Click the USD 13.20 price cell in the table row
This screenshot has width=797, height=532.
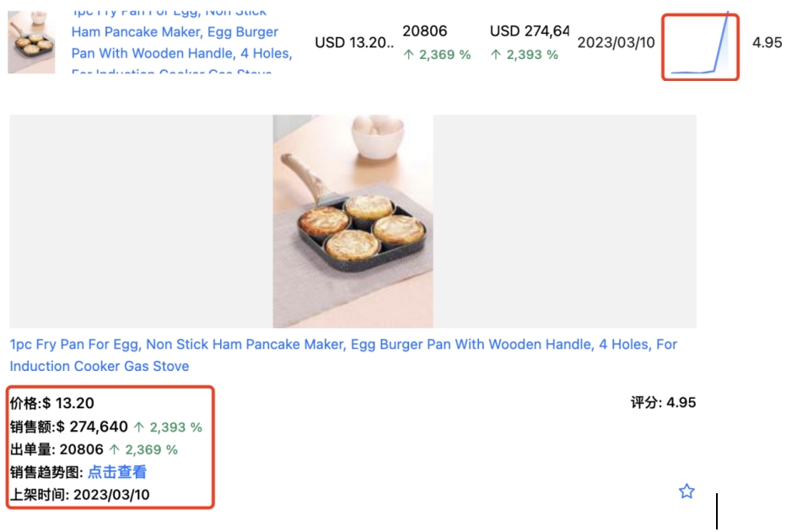[354, 43]
